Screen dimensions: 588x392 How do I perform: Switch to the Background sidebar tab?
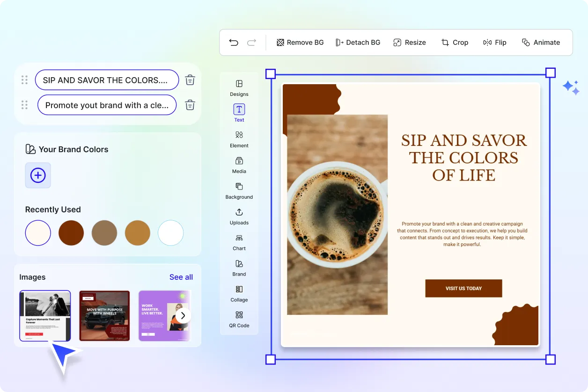click(x=239, y=192)
